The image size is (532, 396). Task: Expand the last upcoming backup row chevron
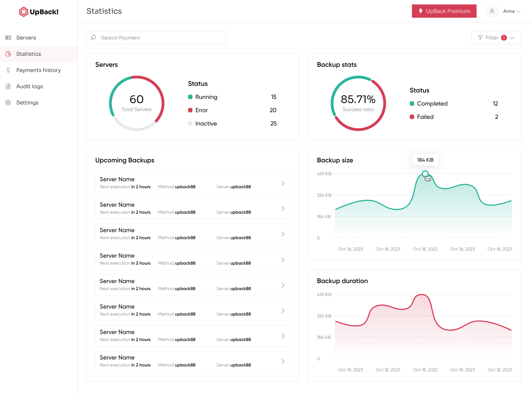coord(283,361)
